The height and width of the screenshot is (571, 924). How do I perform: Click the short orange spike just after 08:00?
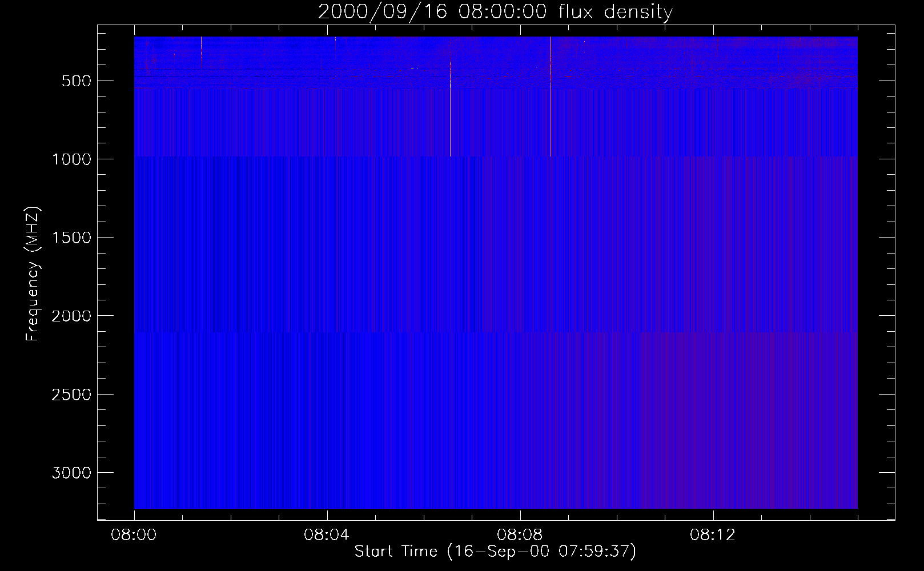[x=201, y=53]
